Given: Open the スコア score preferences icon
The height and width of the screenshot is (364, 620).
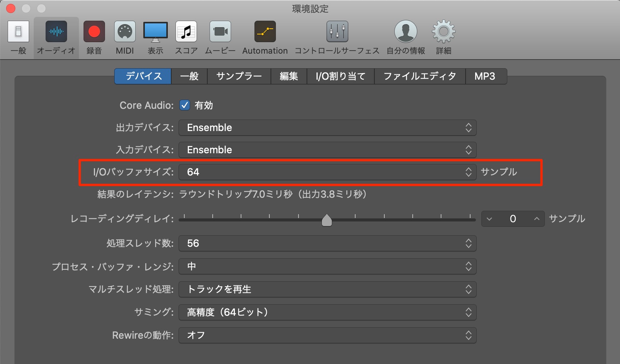Looking at the screenshot, I should 186,32.
